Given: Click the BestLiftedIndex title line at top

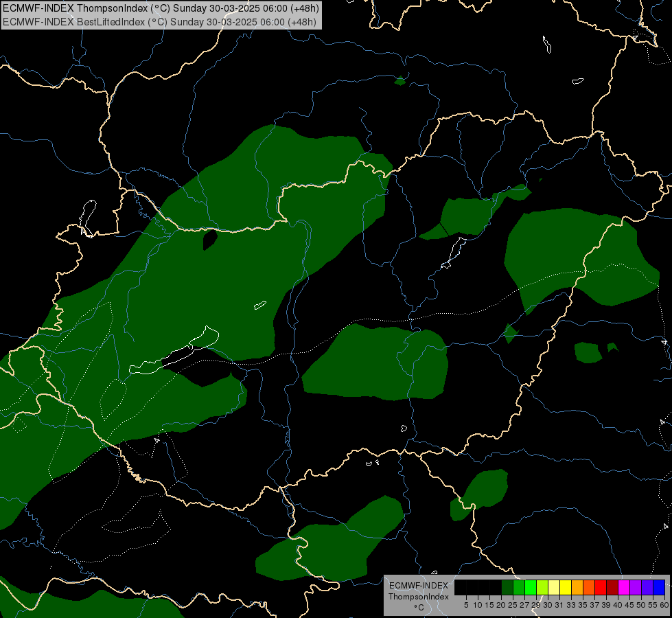Looking at the screenshot, I should tap(159, 21).
